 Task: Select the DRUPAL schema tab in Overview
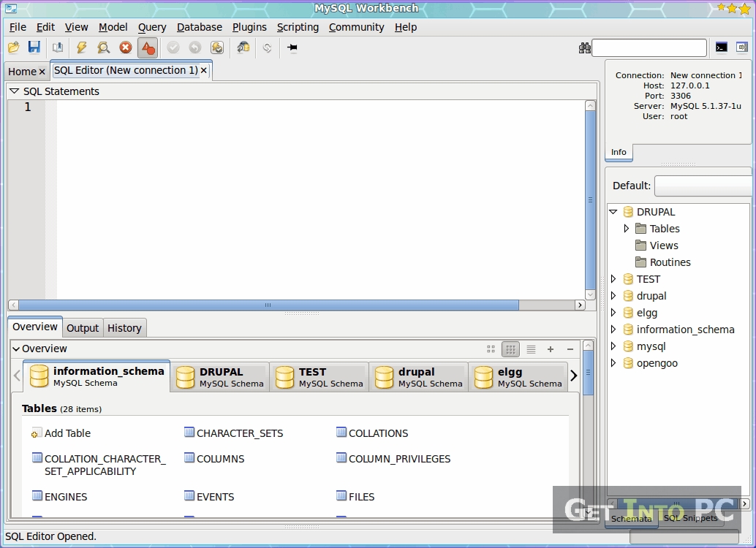pos(220,377)
